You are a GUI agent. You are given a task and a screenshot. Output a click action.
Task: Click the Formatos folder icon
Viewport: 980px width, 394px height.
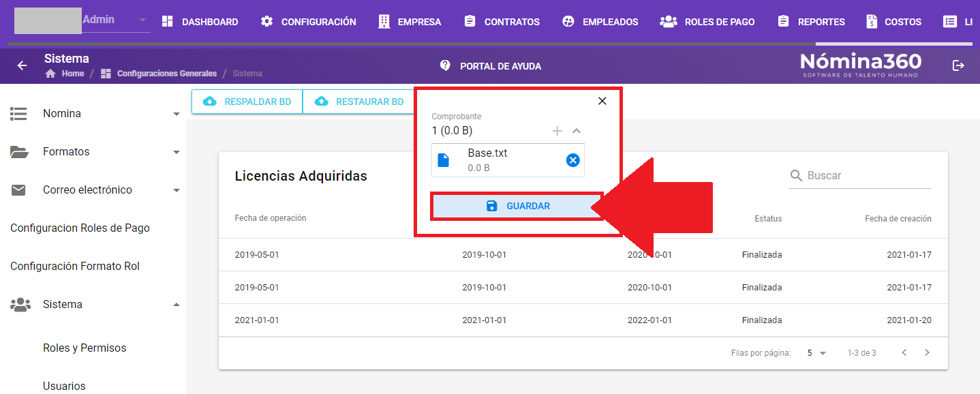[19, 152]
